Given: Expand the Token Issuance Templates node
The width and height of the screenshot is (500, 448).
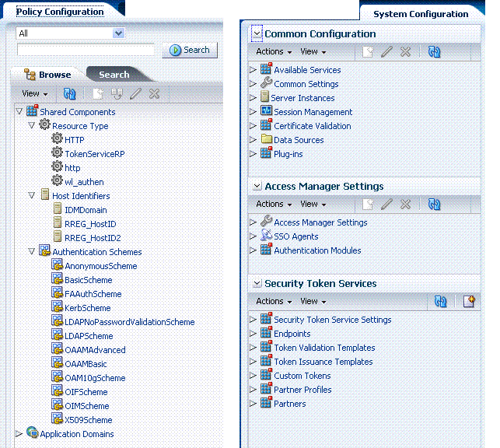Looking at the screenshot, I should point(253,362).
